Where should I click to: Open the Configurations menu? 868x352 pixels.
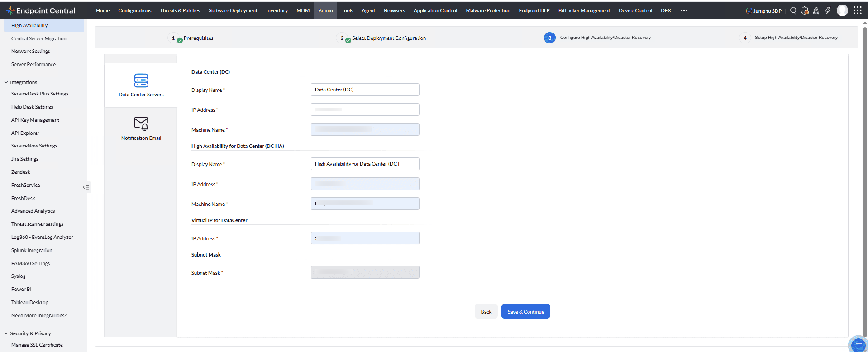(x=135, y=10)
